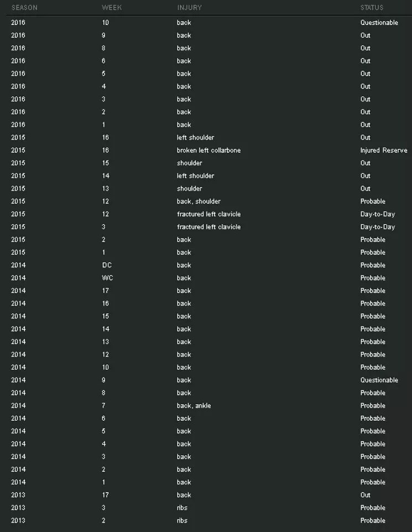Viewport: 412px width, 532px height.
Task: Click the 'DC' week cell
Action: click(x=107, y=265)
